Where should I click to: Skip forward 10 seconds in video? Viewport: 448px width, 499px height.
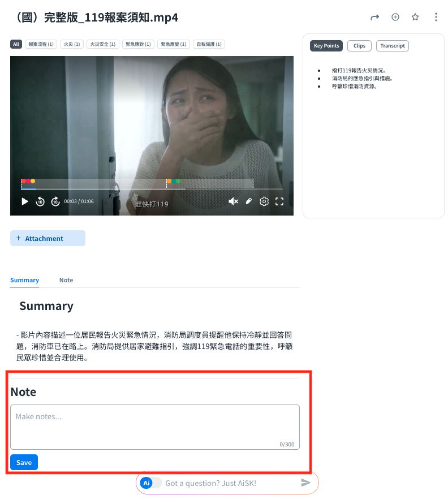55,201
